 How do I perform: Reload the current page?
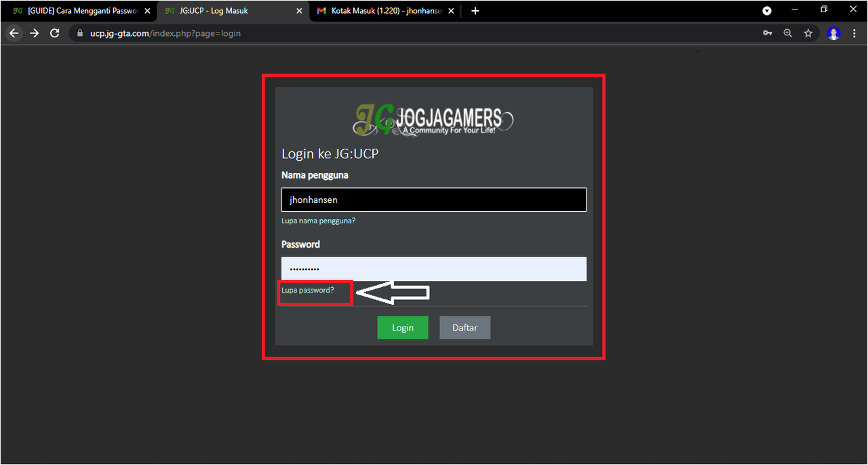[x=55, y=33]
